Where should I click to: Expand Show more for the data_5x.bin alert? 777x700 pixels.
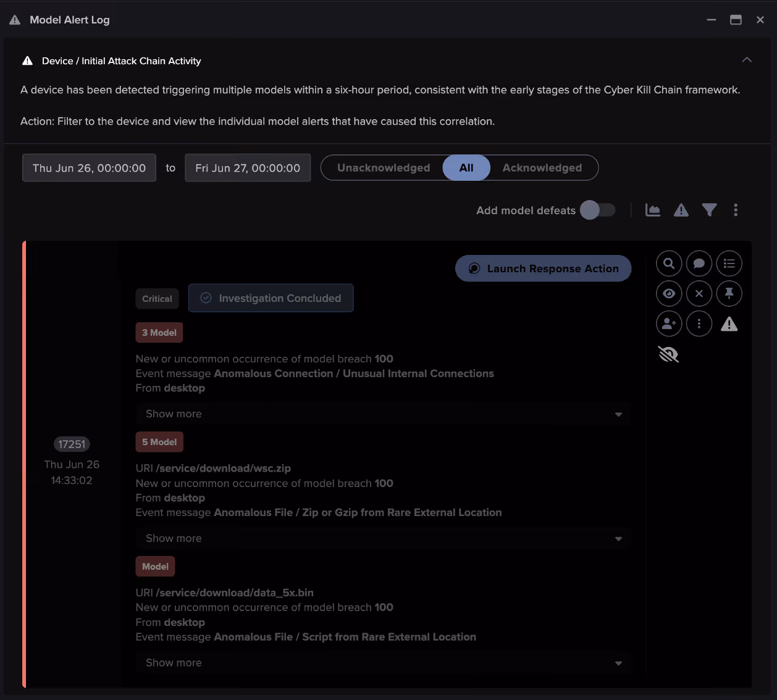tap(382, 662)
